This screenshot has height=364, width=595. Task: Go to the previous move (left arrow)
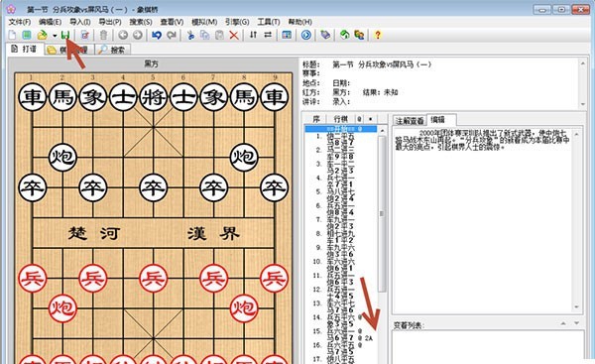pos(123,36)
